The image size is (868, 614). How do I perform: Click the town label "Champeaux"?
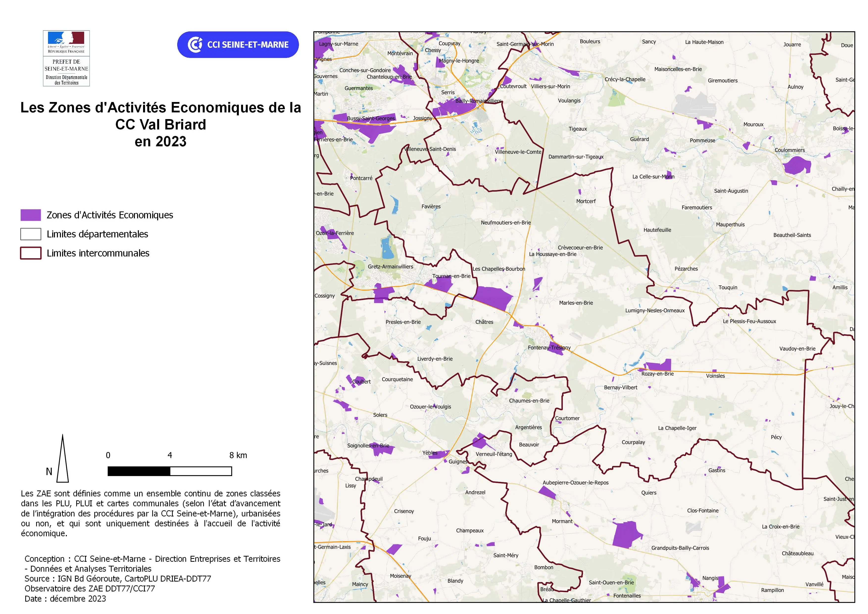[470, 531]
